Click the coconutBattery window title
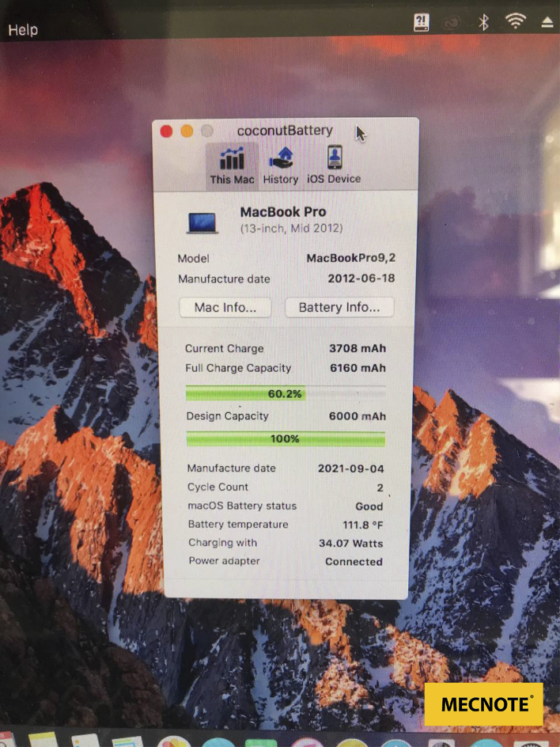This screenshot has width=560, height=747. [285, 131]
